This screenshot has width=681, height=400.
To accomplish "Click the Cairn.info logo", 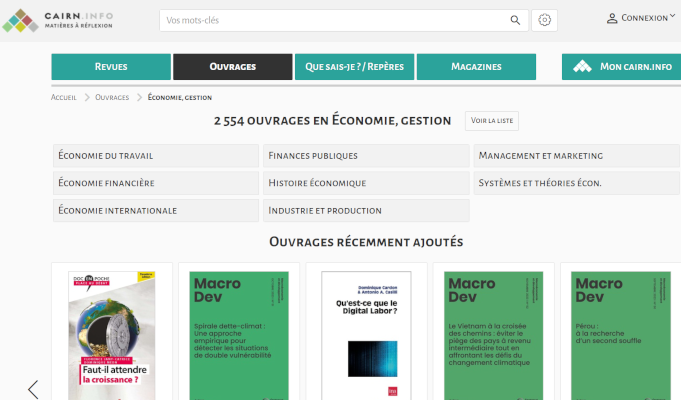I will tap(58, 20).
